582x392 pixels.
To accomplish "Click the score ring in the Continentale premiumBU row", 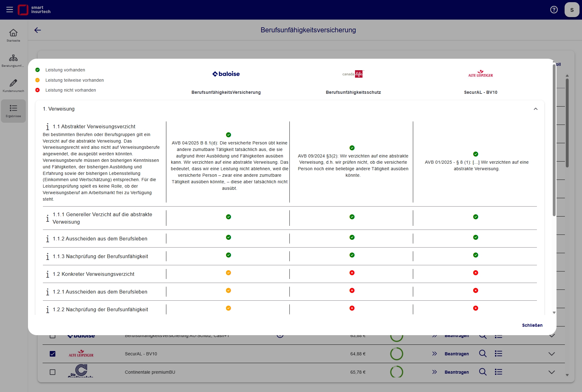I will (x=397, y=372).
